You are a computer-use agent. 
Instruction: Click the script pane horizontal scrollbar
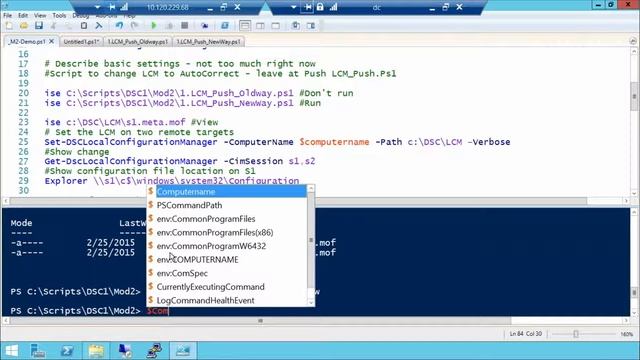(x=298, y=201)
